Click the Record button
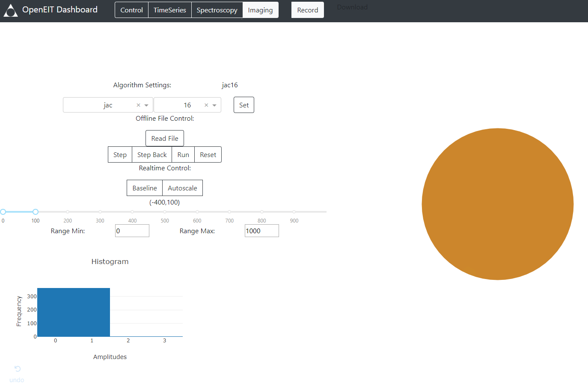This screenshot has height=386, width=588. [307, 9]
